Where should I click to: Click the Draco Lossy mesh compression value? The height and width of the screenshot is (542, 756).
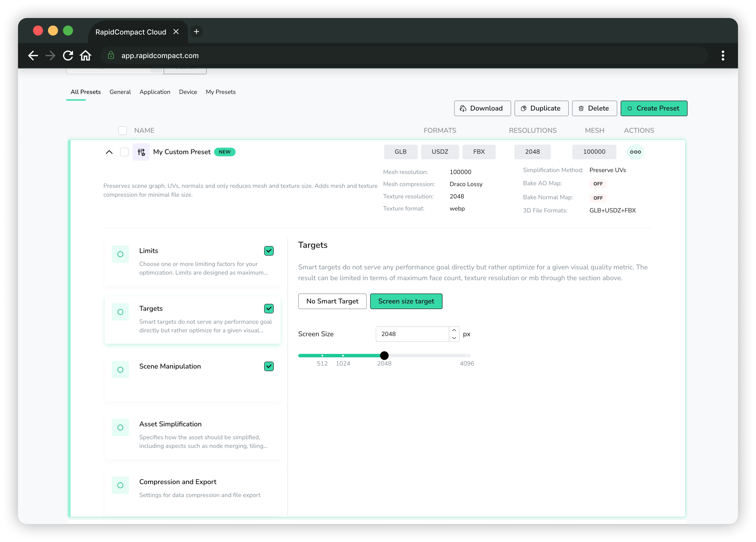[466, 184]
